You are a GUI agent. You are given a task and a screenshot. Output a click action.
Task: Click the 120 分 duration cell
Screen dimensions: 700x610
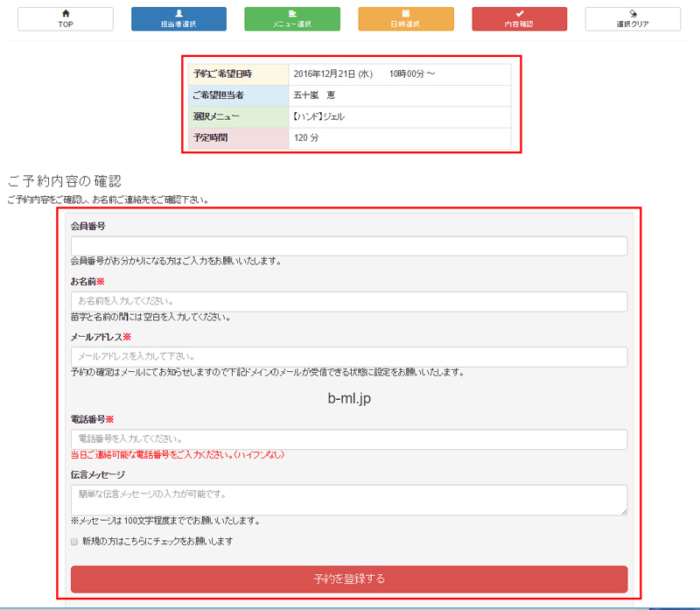306,138
